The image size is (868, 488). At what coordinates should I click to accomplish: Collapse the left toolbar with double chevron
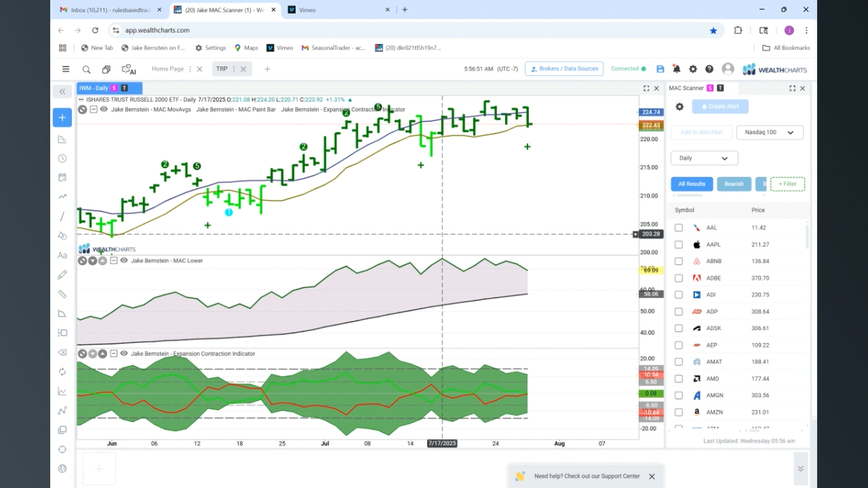[x=62, y=92]
